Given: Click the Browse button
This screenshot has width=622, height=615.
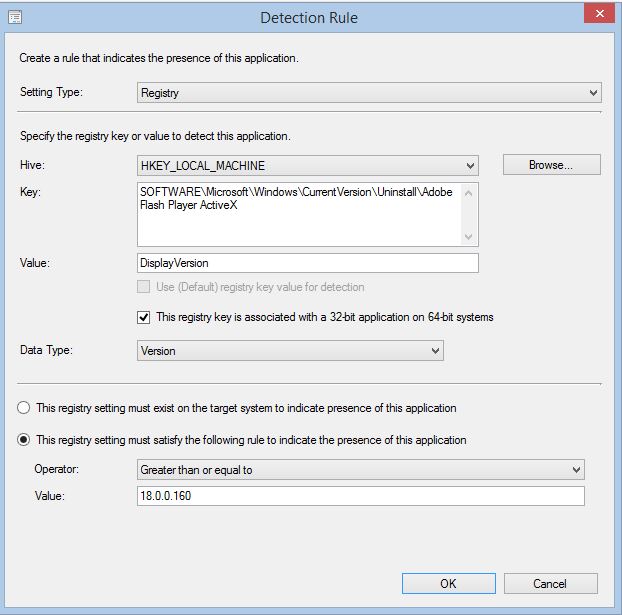Looking at the screenshot, I should [551, 165].
